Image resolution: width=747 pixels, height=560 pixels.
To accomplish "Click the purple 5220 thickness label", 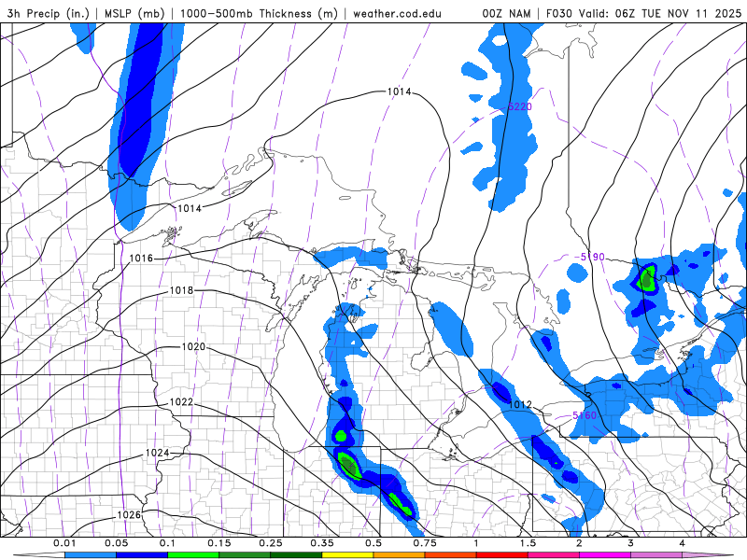I will (520, 106).
